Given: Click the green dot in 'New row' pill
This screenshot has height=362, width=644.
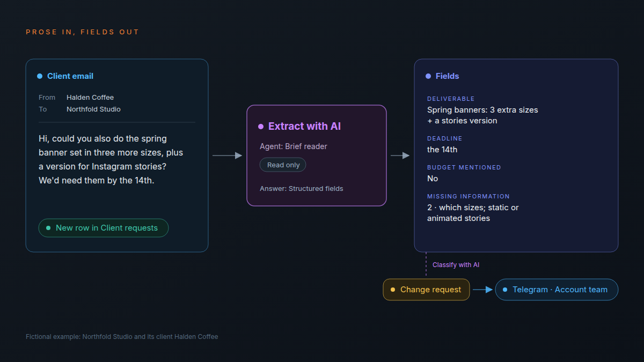Looking at the screenshot, I should coord(48,228).
